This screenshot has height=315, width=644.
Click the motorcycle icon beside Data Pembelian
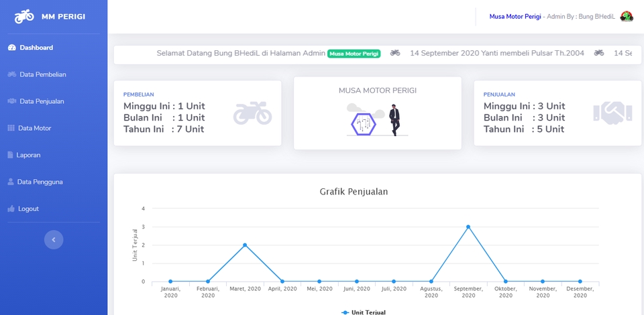[11, 74]
